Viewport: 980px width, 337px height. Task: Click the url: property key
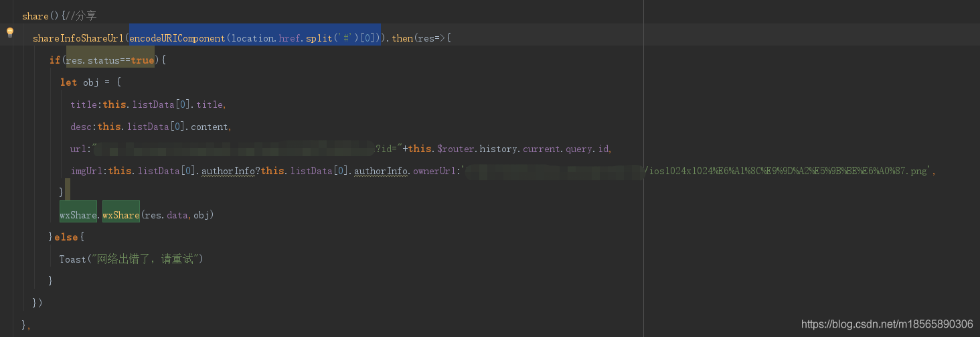pos(80,149)
